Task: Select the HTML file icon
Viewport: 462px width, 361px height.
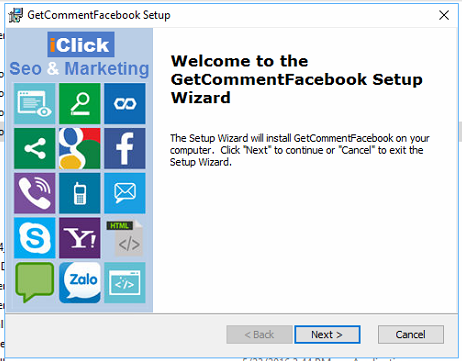Action: 125,238
